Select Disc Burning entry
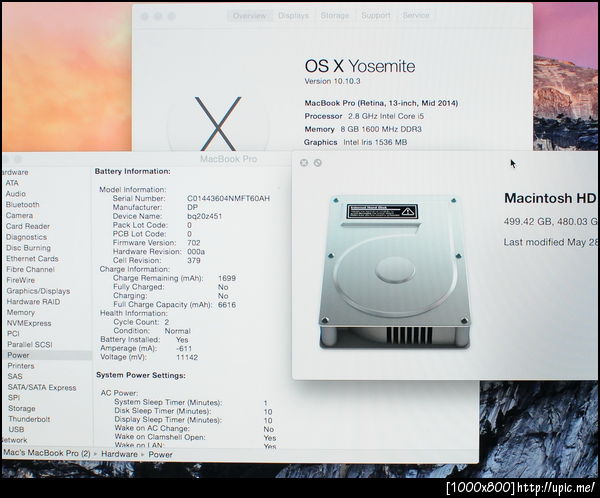This screenshot has width=600, height=498. pyautogui.click(x=28, y=248)
